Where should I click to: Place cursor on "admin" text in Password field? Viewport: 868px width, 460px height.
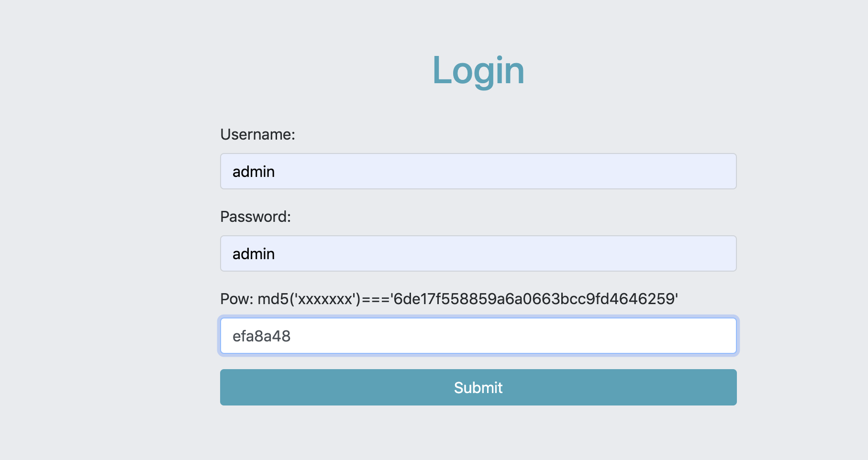(253, 254)
